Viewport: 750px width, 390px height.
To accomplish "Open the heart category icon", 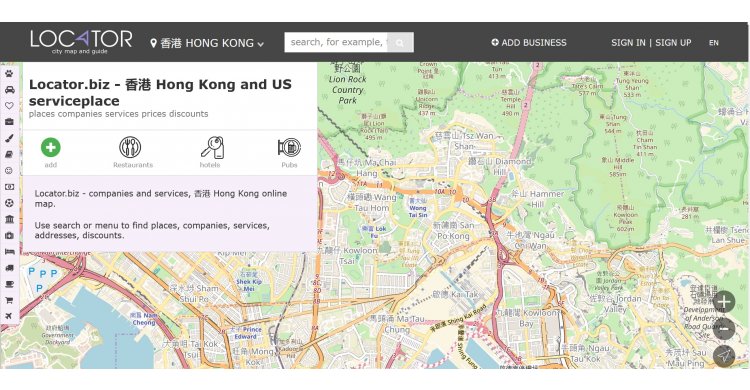I will [x=9, y=106].
